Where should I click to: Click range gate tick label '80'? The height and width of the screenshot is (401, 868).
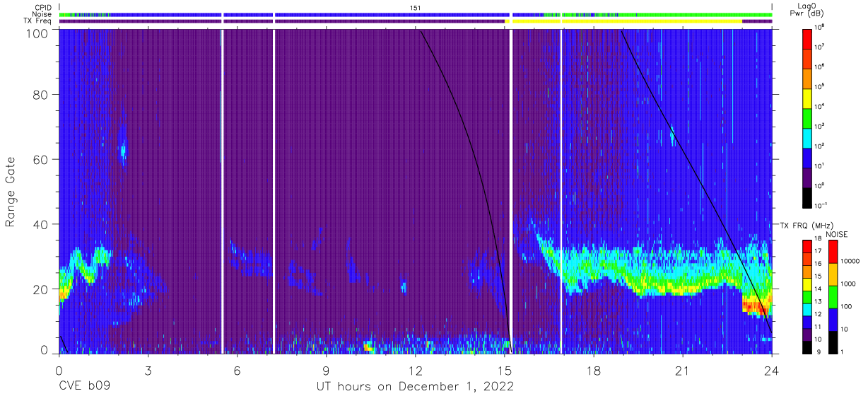[x=41, y=94]
